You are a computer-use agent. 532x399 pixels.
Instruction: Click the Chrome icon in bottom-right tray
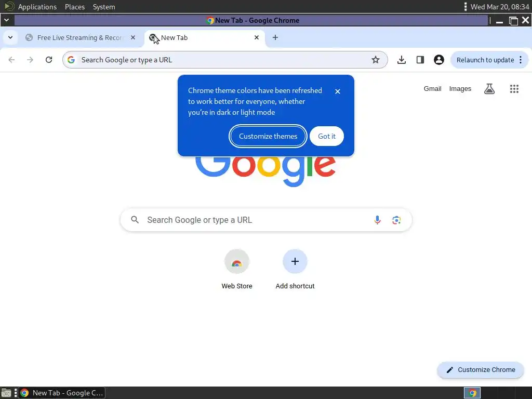472,393
